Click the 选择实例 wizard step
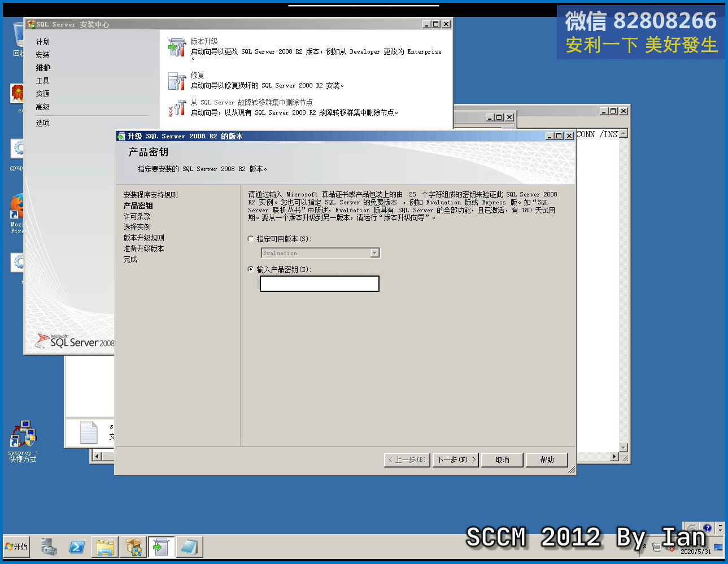This screenshot has width=728, height=564. (x=137, y=227)
